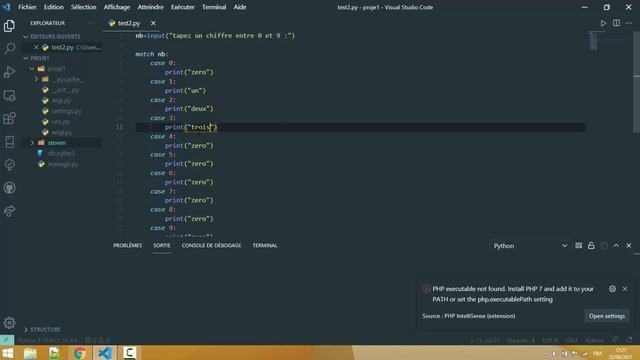Open manage.py in explorer
Screen dimensions: 640x360
coord(62,164)
